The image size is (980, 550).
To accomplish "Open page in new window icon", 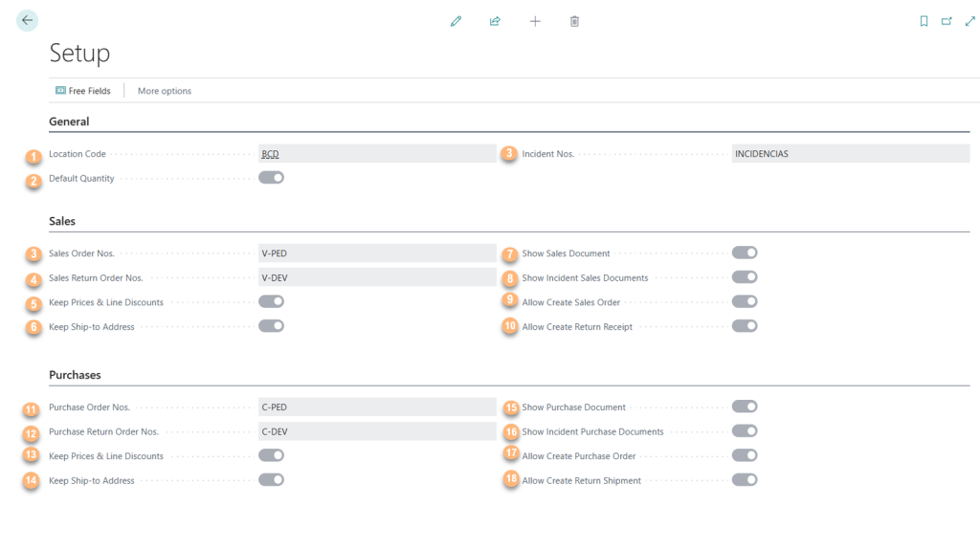I will [947, 21].
